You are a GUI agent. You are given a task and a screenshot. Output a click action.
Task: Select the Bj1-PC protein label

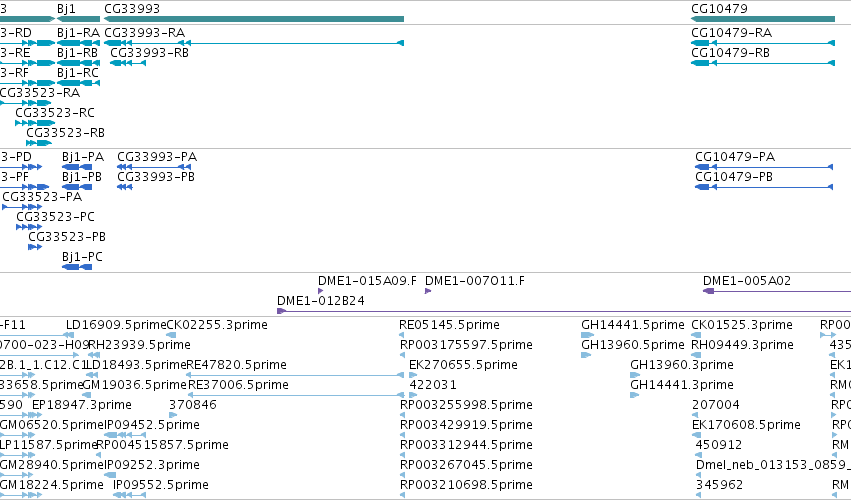tap(82, 257)
